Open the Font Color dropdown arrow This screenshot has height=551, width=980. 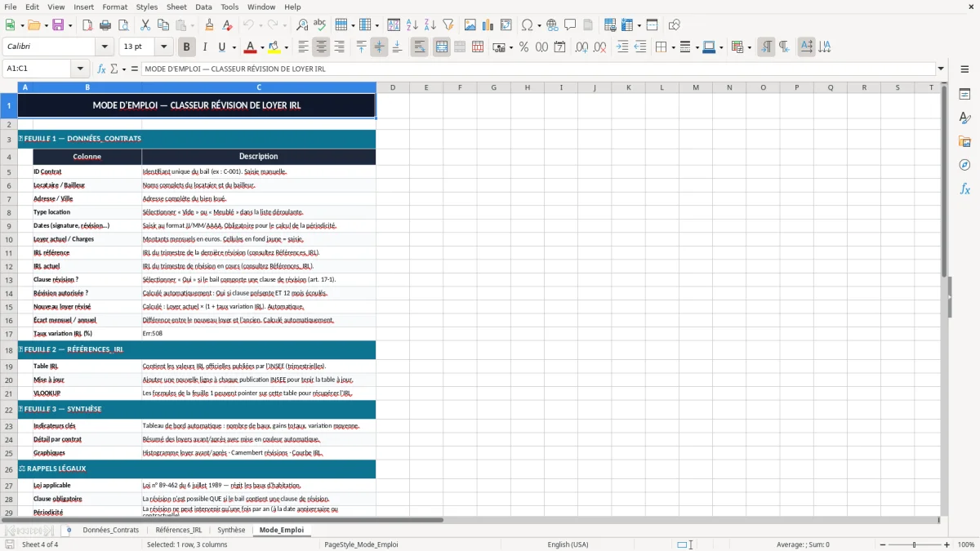click(261, 47)
